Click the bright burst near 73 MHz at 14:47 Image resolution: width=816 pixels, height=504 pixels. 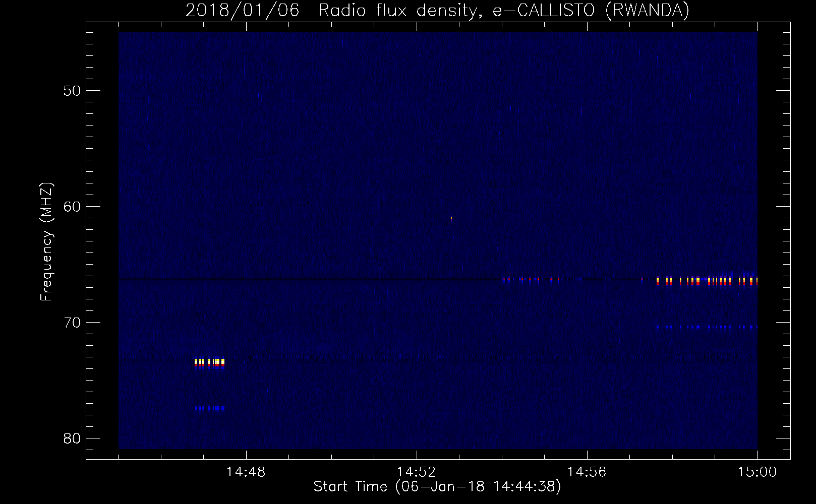209,363
